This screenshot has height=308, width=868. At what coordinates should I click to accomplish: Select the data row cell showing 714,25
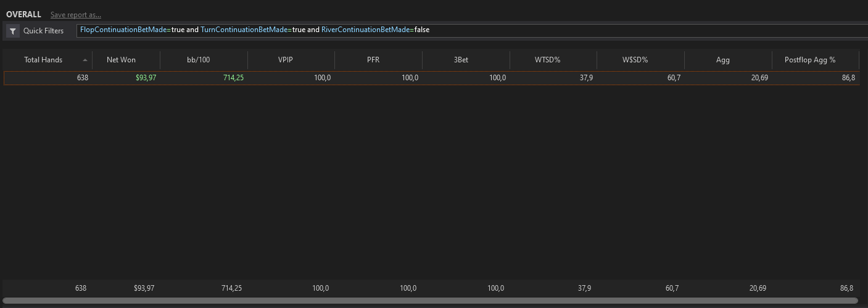[233, 78]
